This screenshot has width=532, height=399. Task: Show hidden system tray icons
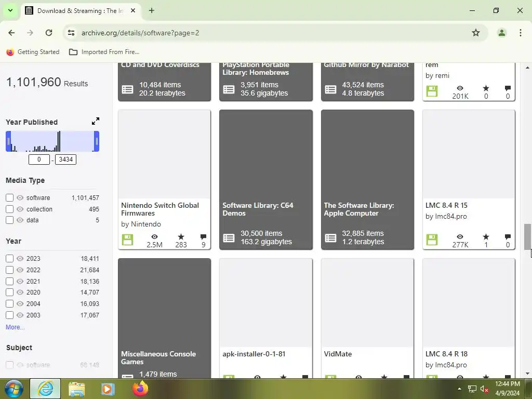pyautogui.click(x=459, y=389)
